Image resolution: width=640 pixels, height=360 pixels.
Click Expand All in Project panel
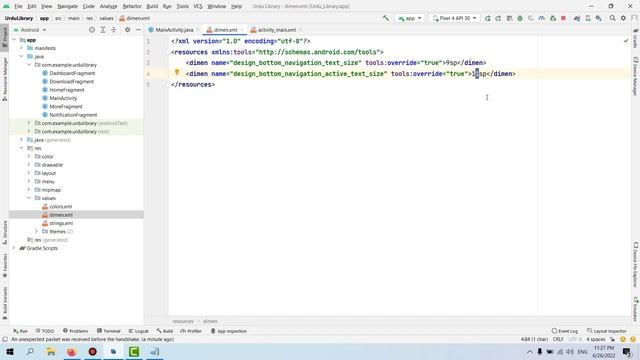[x=103, y=30]
